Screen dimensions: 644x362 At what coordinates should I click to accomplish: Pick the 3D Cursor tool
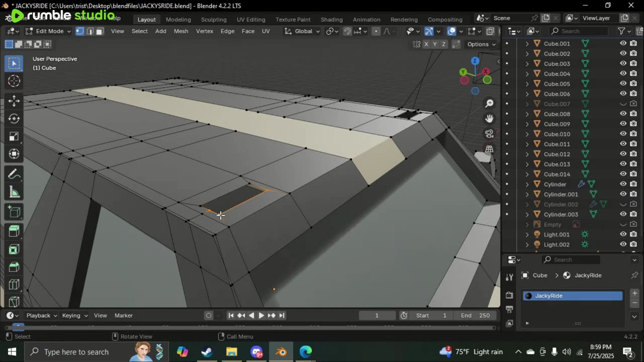tap(14, 81)
